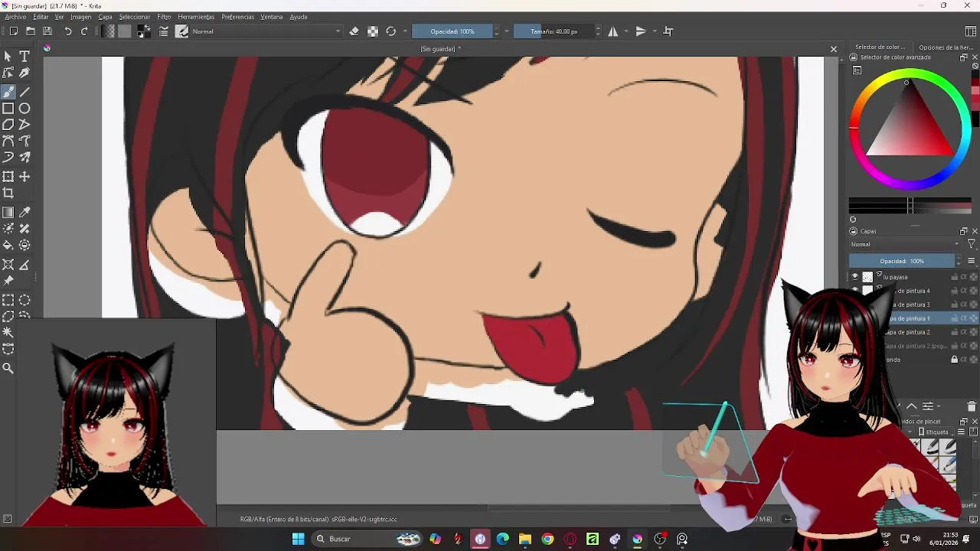Save the document with floppy icon
Image resolution: width=980 pixels, height=551 pixels.
tap(47, 31)
